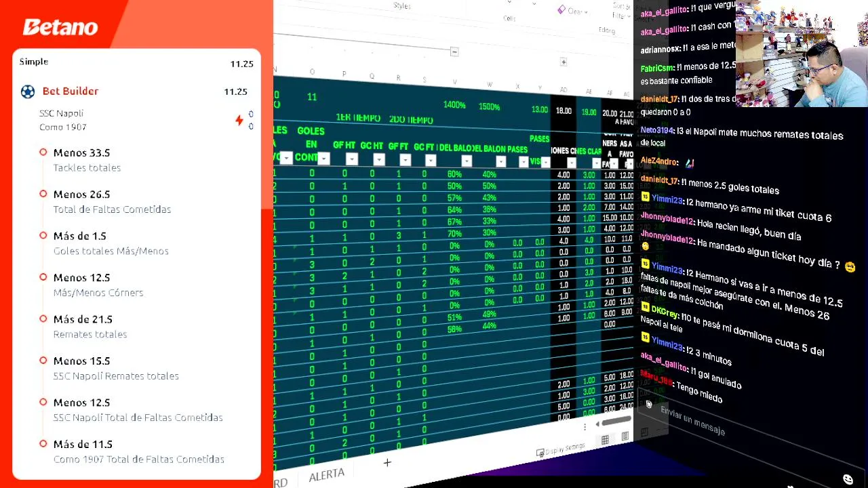Click the FabriCsm username in chat
The height and width of the screenshot is (488, 868).
click(657, 68)
